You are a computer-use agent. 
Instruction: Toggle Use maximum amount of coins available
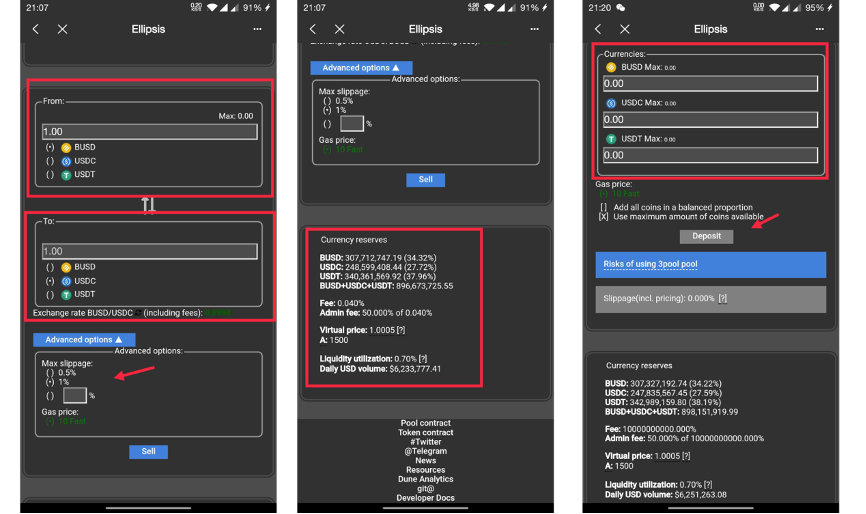pos(603,217)
